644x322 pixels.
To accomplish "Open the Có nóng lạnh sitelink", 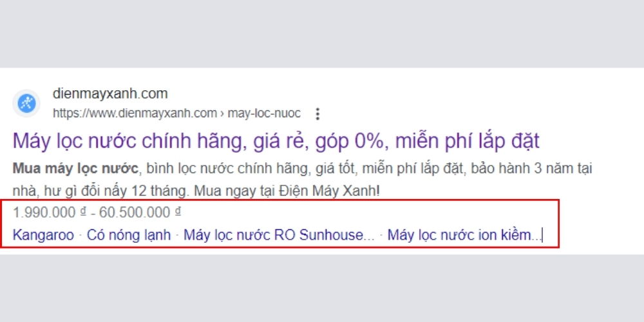I will 129,235.
